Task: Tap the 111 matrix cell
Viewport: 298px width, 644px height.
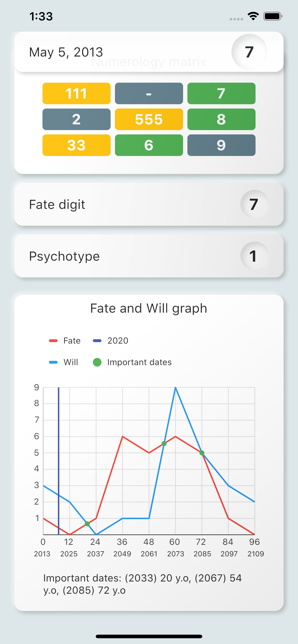Action: (76, 93)
